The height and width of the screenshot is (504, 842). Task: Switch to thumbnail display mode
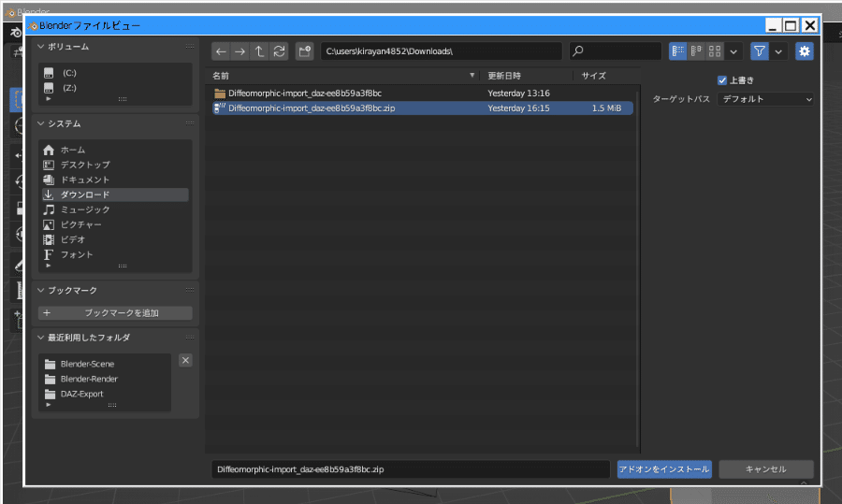point(715,51)
